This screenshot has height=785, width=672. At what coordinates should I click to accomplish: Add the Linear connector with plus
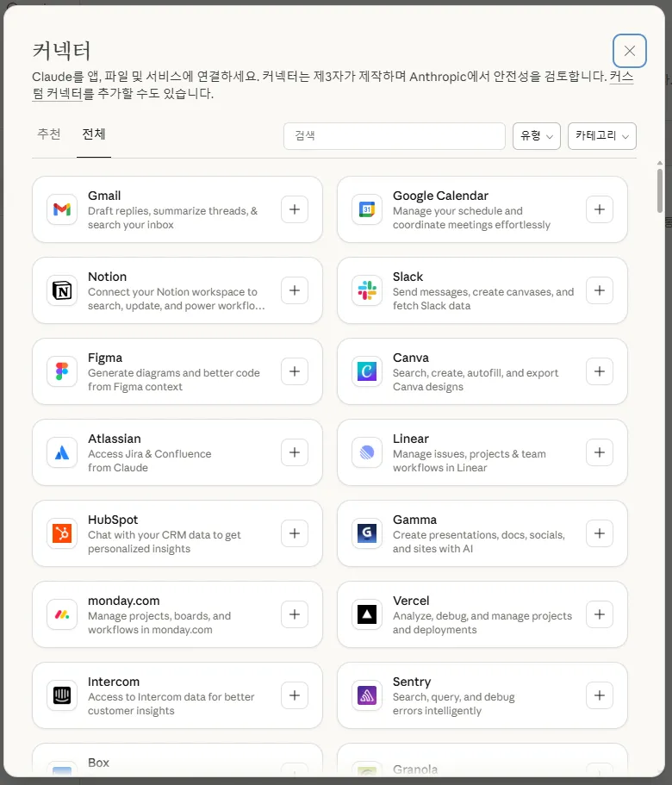pyautogui.click(x=600, y=452)
